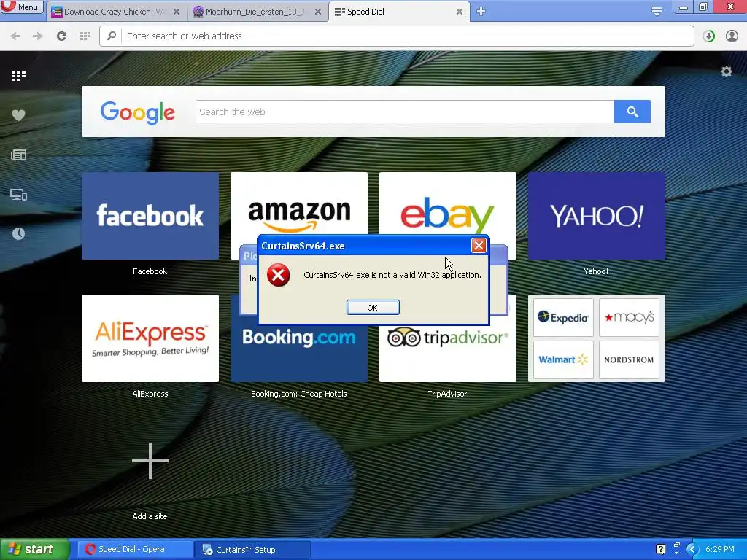
Task: Switch to Moorhuhn_Die_ersten_10 tab
Action: pos(256,12)
